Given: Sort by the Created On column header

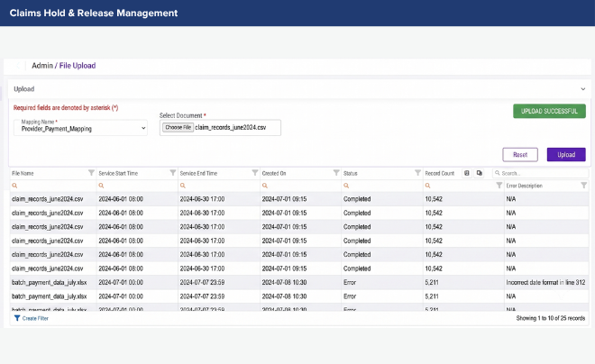Looking at the screenshot, I should click(274, 173).
